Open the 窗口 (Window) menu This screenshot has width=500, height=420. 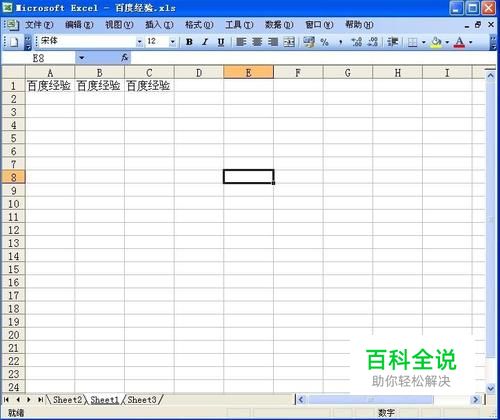(x=319, y=25)
